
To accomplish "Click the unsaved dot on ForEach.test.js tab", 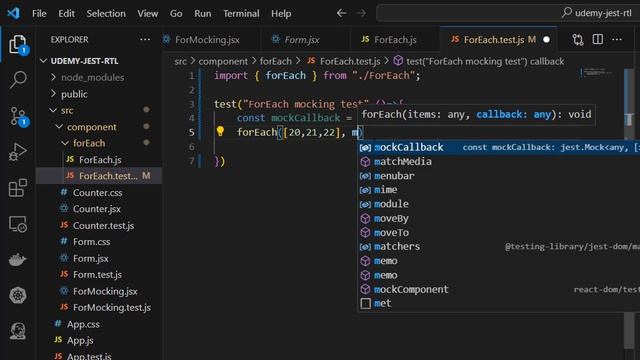I will click(x=547, y=40).
